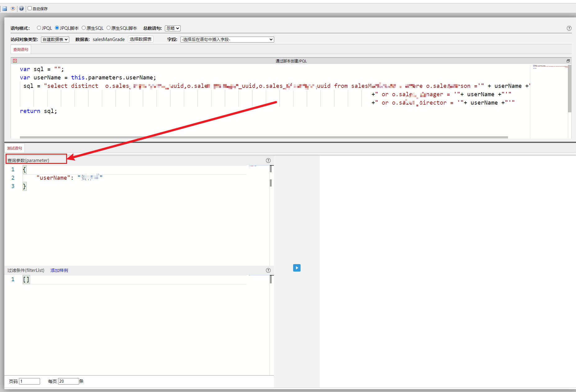Switch to the 查询语句 tab

pos(21,50)
